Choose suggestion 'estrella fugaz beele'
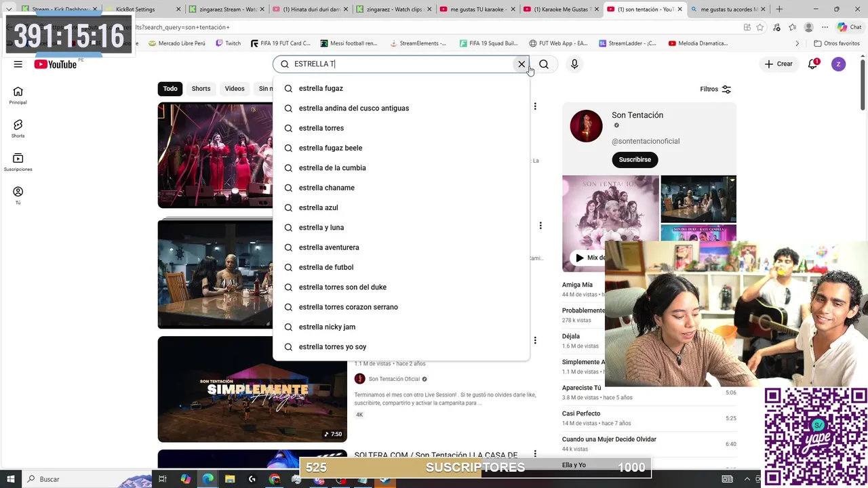This screenshot has width=868, height=488. (401, 148)
